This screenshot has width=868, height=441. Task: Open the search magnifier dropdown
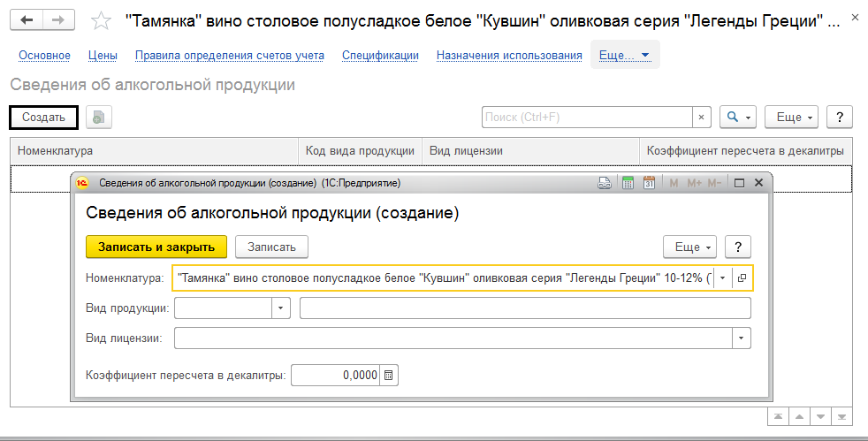(738, 117)
